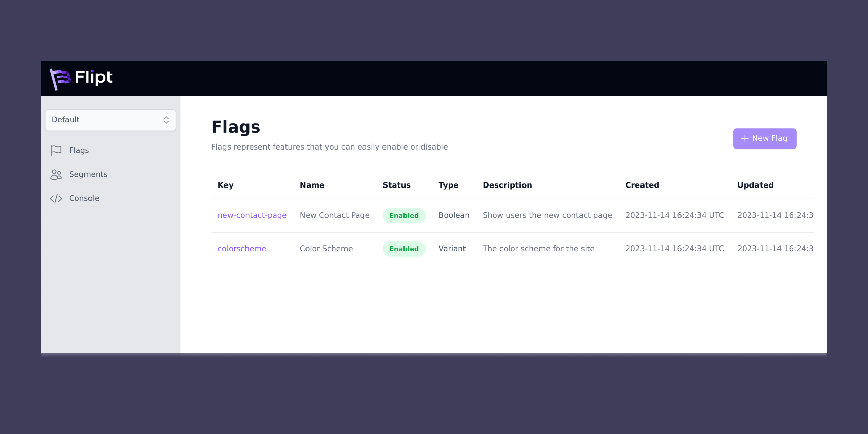Click the flag icon beside Flags
Image resolution: width=868 pixels, height=434 pixels.
tap(56, 150)
